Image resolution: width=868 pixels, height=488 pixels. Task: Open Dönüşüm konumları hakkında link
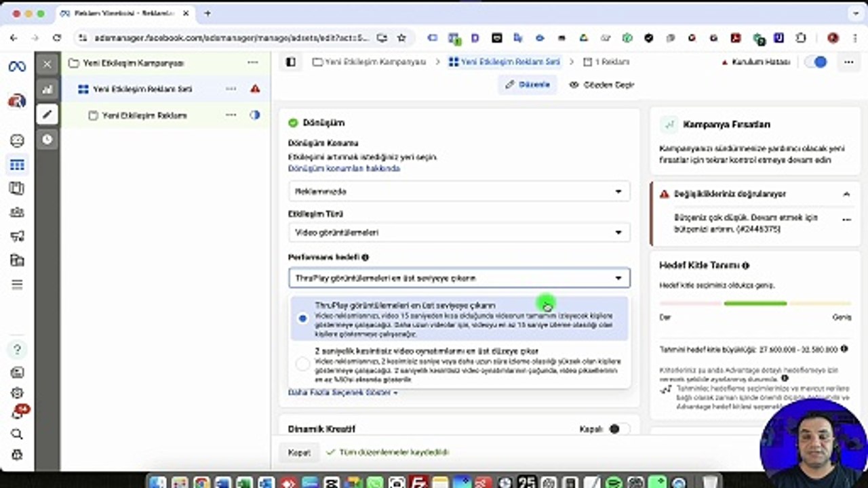pos(344,168)
